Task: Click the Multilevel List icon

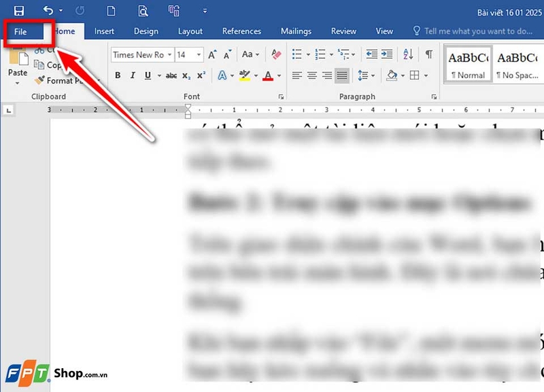Action: click(x=343, y=54)
